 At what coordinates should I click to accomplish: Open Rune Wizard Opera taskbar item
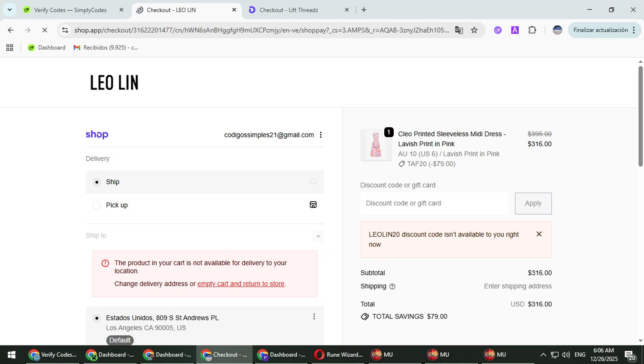(x=338, y=355)
